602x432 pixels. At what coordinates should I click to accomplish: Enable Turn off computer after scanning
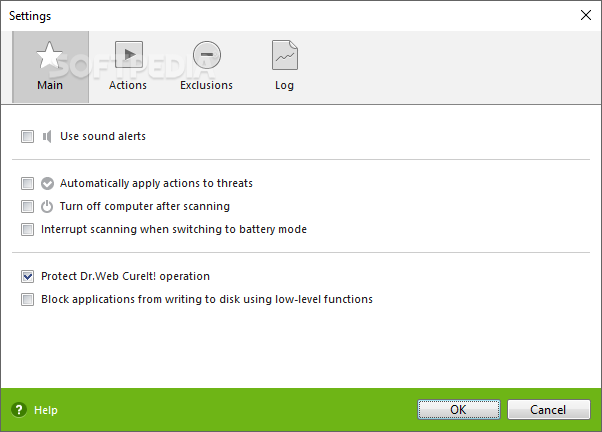[x=27, y=206]
